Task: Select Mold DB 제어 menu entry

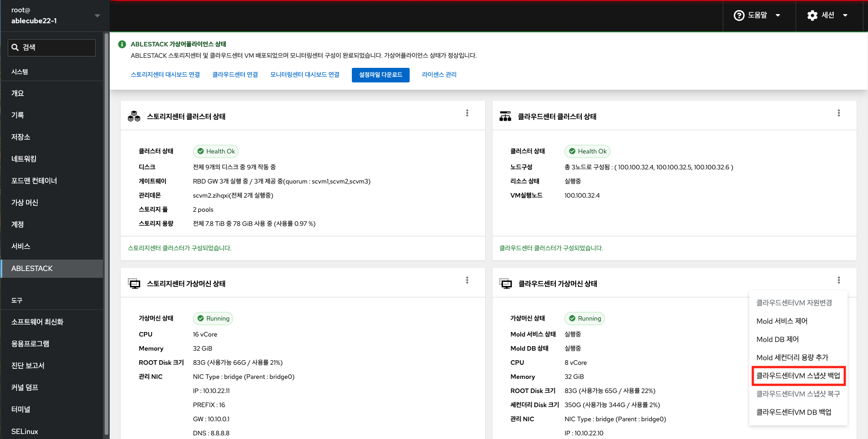Action: tap(777, 339)
